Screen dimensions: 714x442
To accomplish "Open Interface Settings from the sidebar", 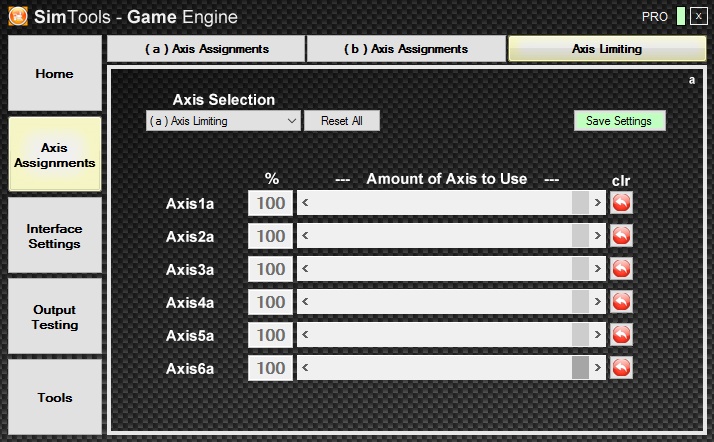I will click(55, 236).
